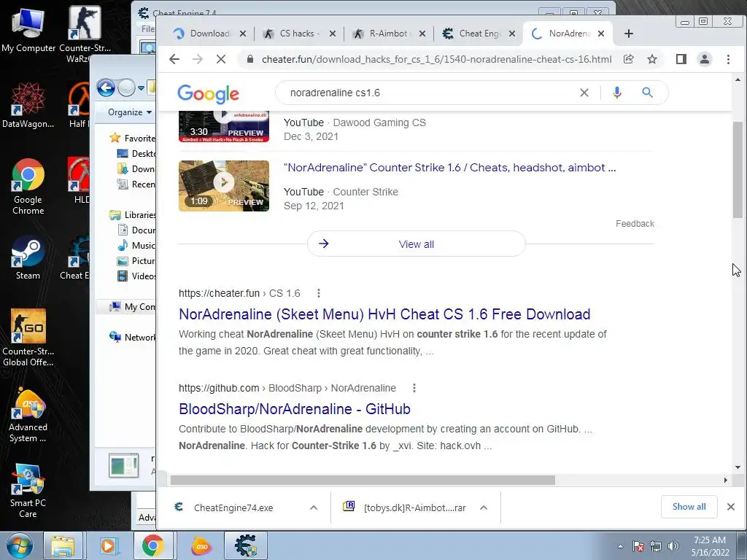The width and height of the screenshot is (747, 560).
Task: Click the vertical page scrollbar thumb
Action: (x=738, y=169)
